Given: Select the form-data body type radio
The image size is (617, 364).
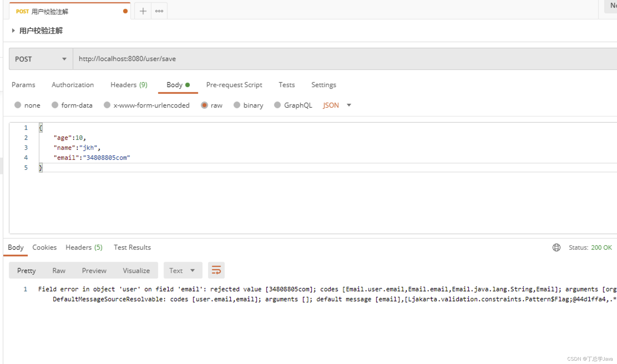Looking at the screenshot, I should [55, 105].
